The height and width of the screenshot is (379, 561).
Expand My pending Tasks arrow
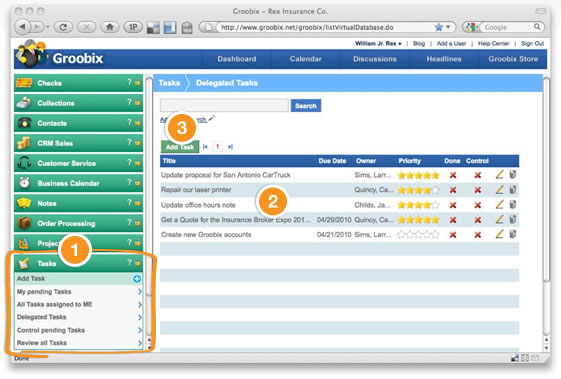point(140,292)
